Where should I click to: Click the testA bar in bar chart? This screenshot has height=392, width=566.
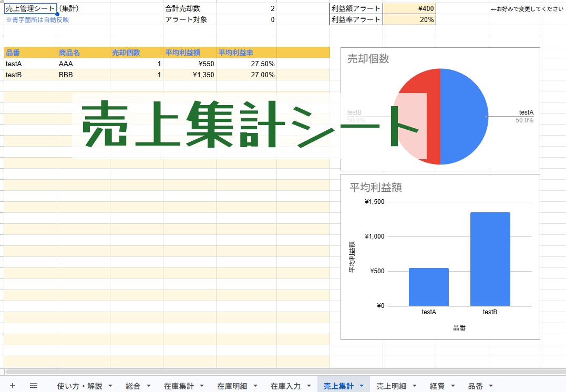(428, 287)
